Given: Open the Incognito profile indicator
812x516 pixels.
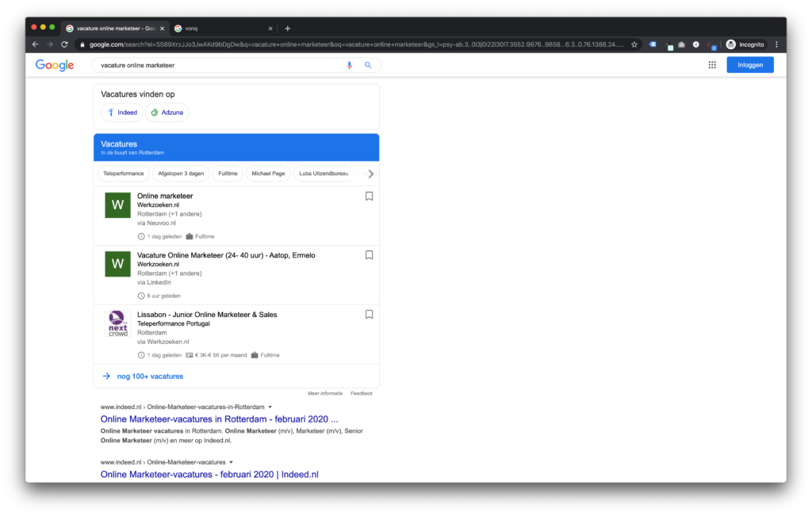Looking at the screenshot, I should click(745, 44).
